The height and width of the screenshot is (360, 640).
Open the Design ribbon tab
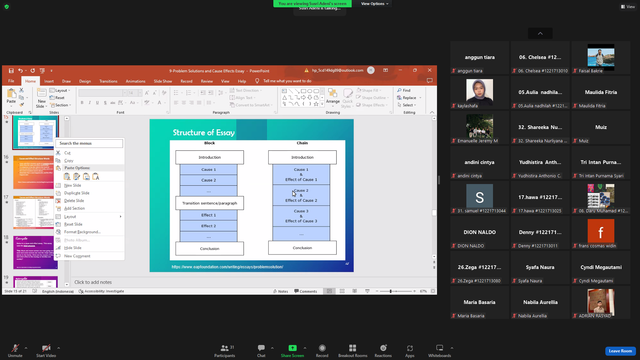coord(85,81)
